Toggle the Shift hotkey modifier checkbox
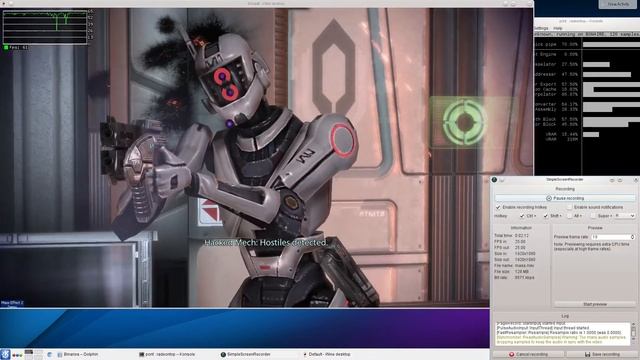The height and width of the screenshot is (360, 640). (x=545, y=216)
